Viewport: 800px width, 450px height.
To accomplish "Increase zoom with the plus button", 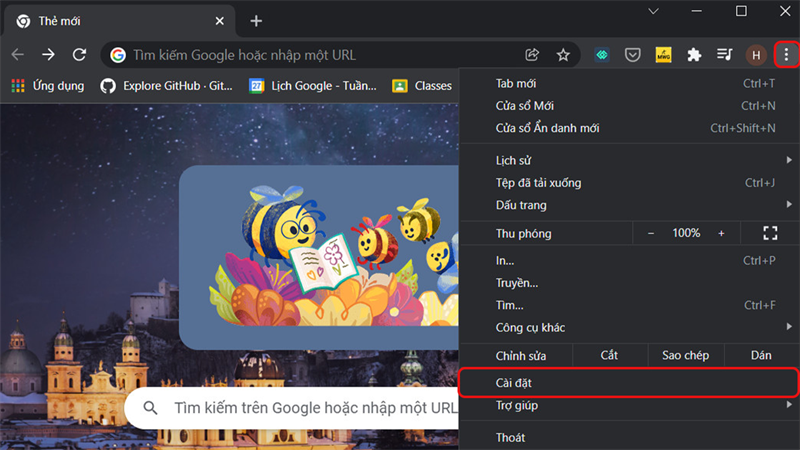I will [721, 233].
